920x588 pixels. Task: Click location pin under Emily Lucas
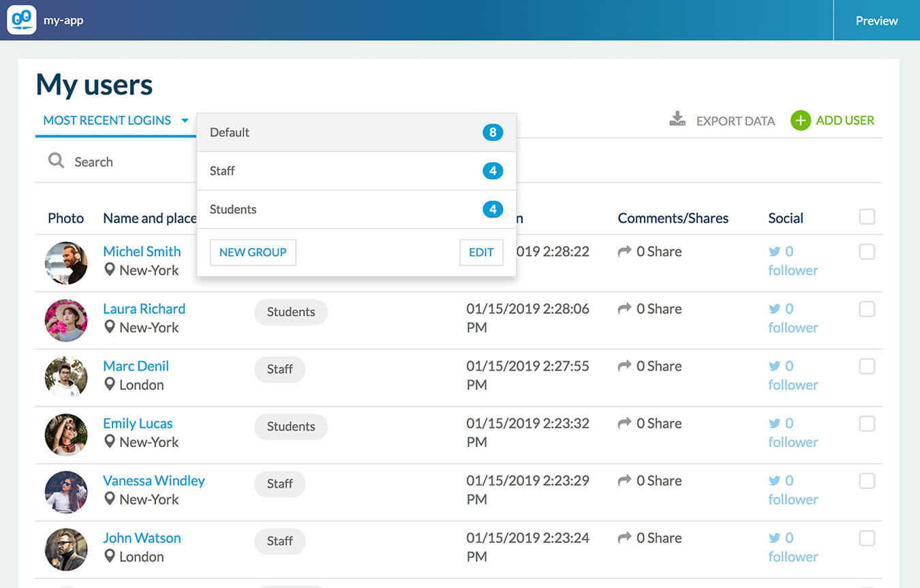point(109,442)
